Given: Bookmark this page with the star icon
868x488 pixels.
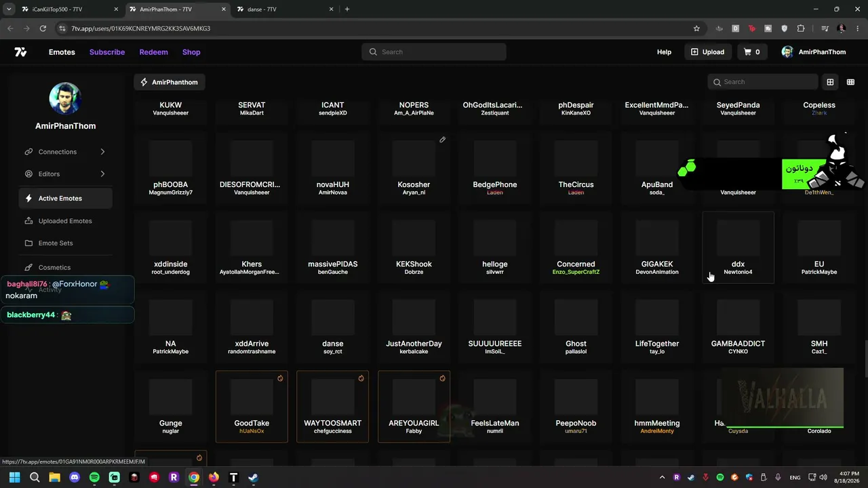Looking at the screenshot, I should 696,28.
